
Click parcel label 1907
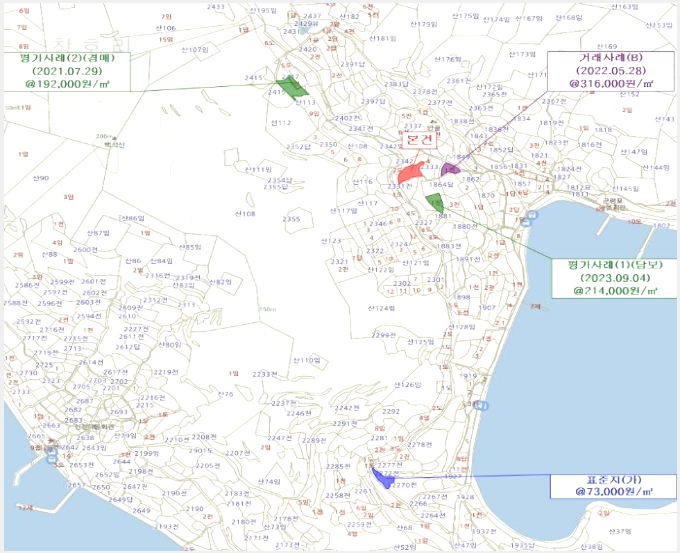click(487, 308)
